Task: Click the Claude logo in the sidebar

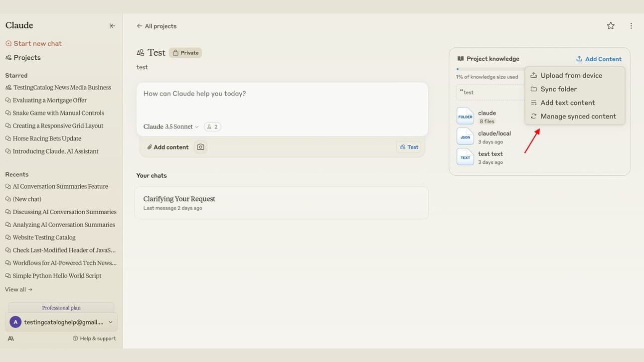Action: (19, 25)
